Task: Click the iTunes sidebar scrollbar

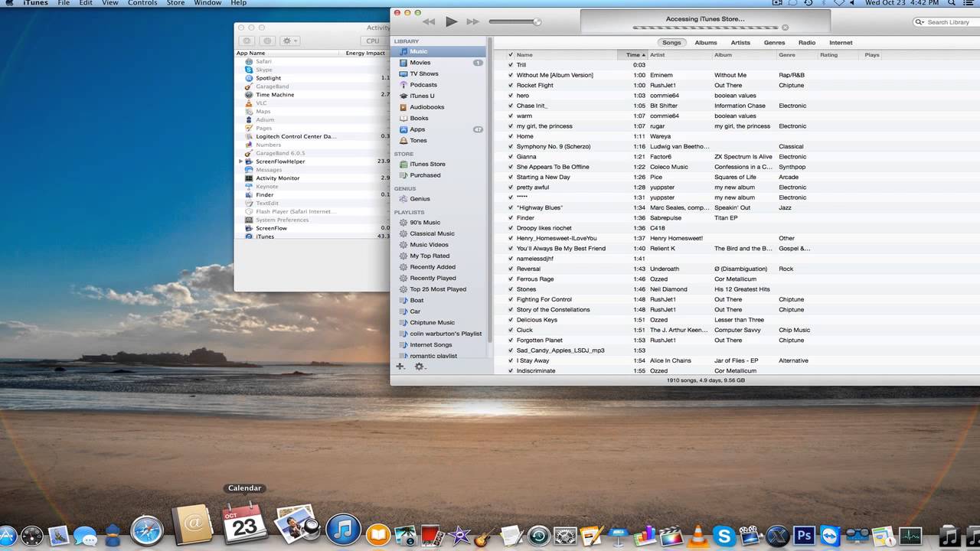Action: click(490, 191)
